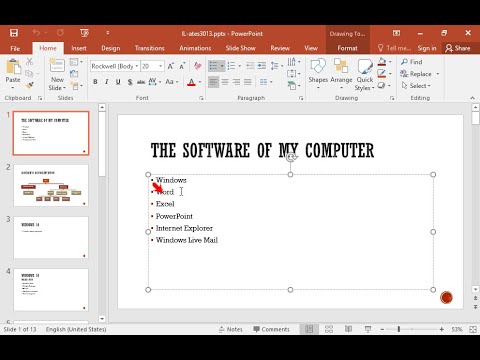
Task: Click the Format Painter brush icon
Action: pyautogui.click(x=30, y=86)
